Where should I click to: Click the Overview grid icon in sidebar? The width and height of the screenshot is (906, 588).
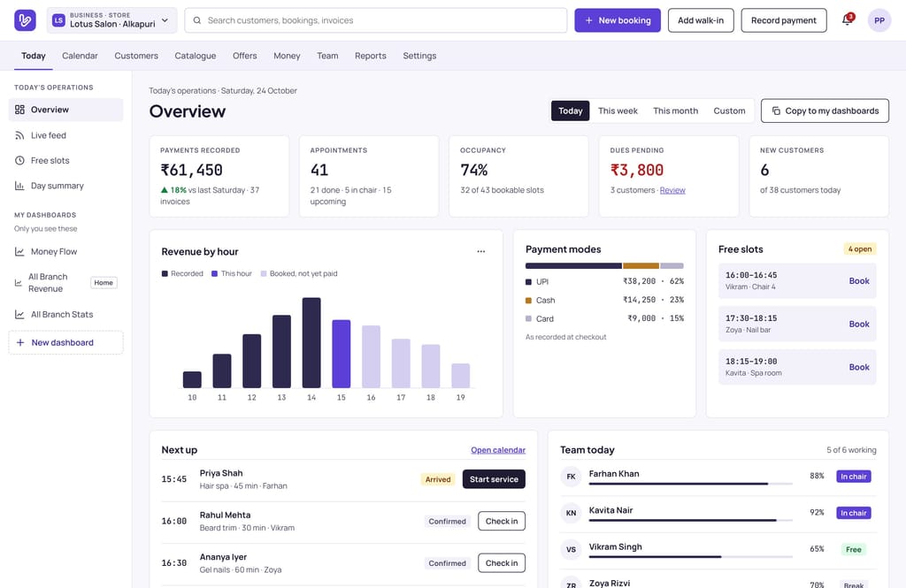coord(19,110)
